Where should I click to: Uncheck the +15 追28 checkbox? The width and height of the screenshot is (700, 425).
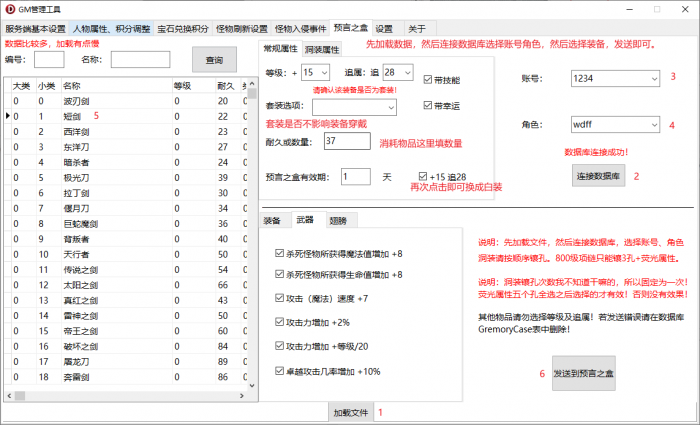tap(423, 176)
